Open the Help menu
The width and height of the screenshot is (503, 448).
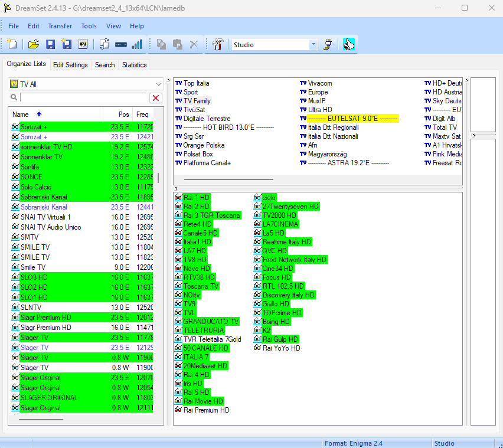(136, 26)
